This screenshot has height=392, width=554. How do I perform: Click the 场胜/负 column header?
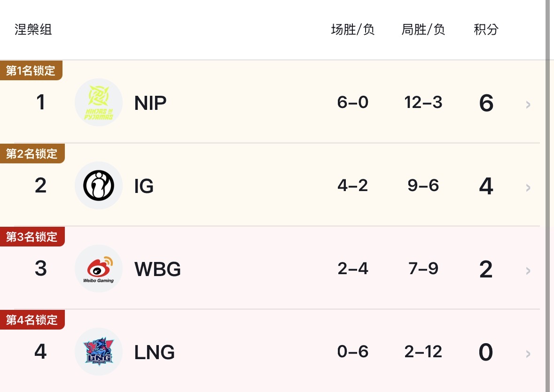pyautogui.click(x=352, y=29)
